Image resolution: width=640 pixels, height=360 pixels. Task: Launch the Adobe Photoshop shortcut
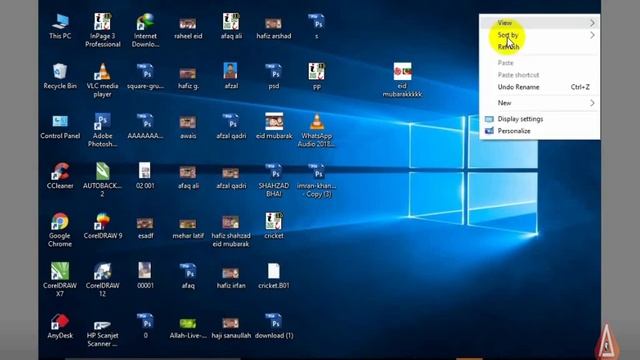tap(102, 130)
